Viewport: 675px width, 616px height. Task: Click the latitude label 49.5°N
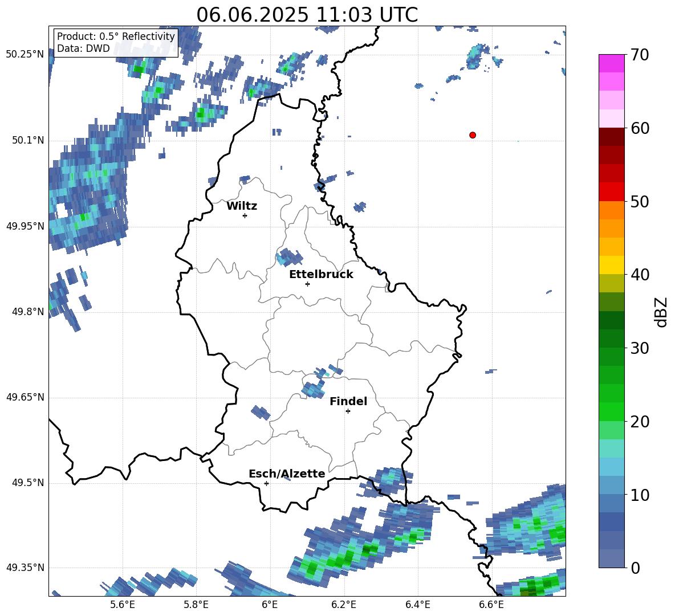(28, 483)
